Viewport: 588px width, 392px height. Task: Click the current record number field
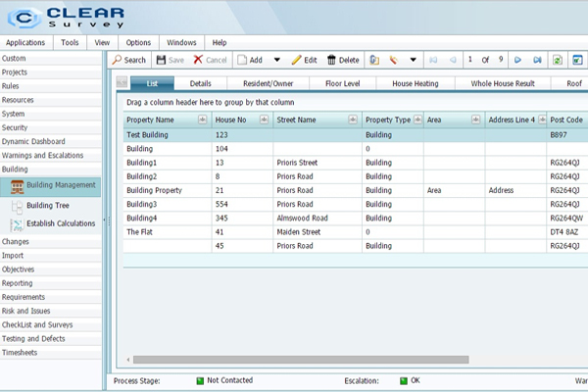[x=469, y=59]
